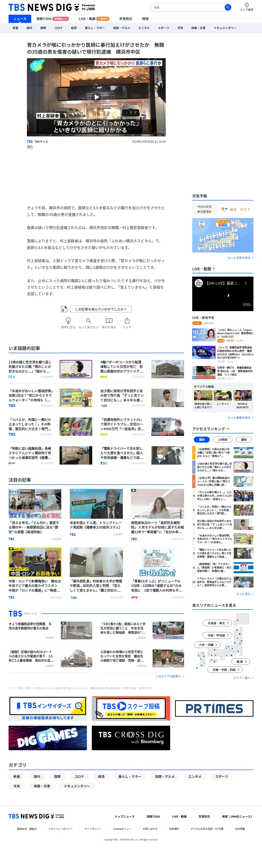Select 週間 ranking filter
Viewport: 262px width, 868px height.
tap(243, 439)
